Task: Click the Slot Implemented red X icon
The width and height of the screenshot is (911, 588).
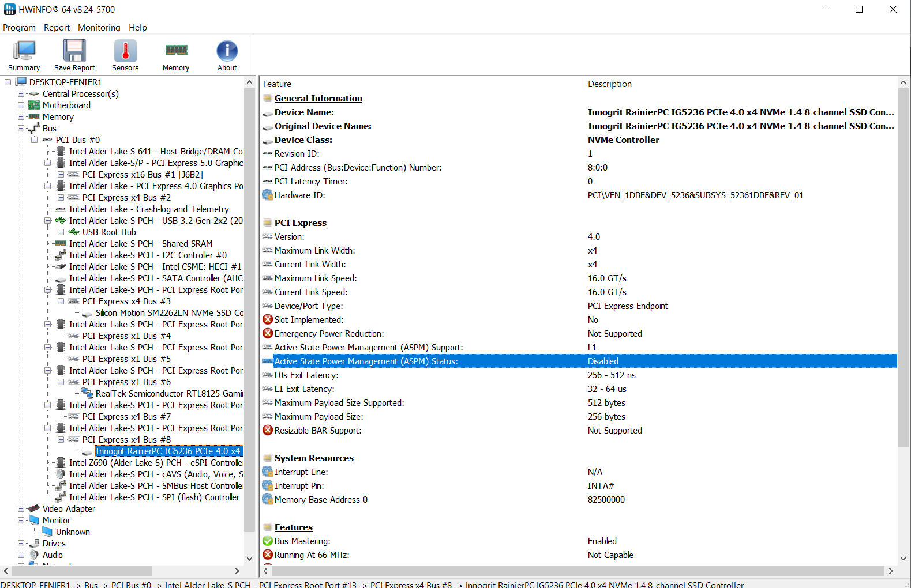Action: [x=268, y=319]
